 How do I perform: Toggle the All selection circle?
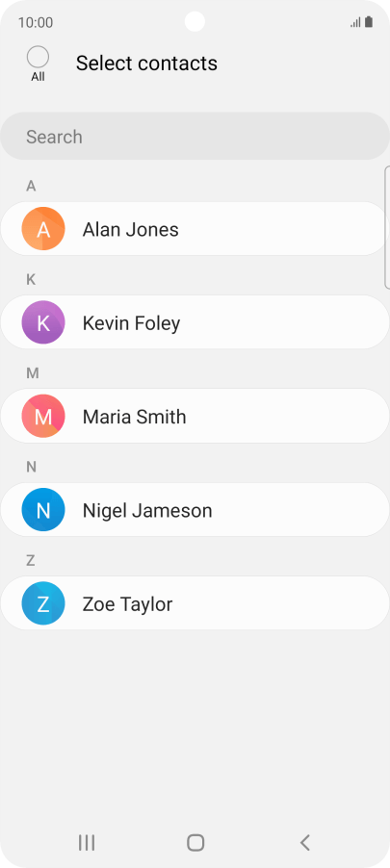[38, 57]
